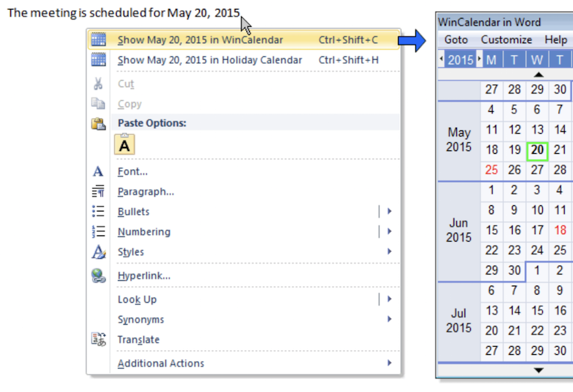The image size is (573, 392).
Task: Expand the Look Up submenu arrow
Action: 390,299
